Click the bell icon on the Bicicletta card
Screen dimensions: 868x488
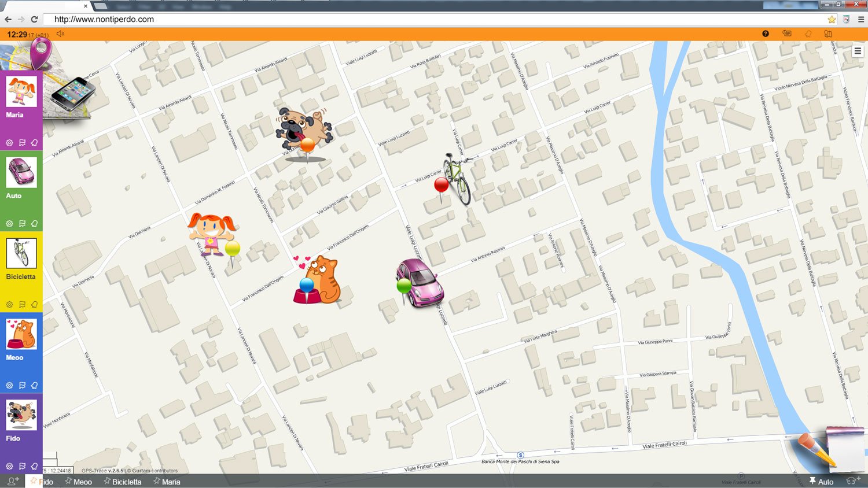click(34, 305)
